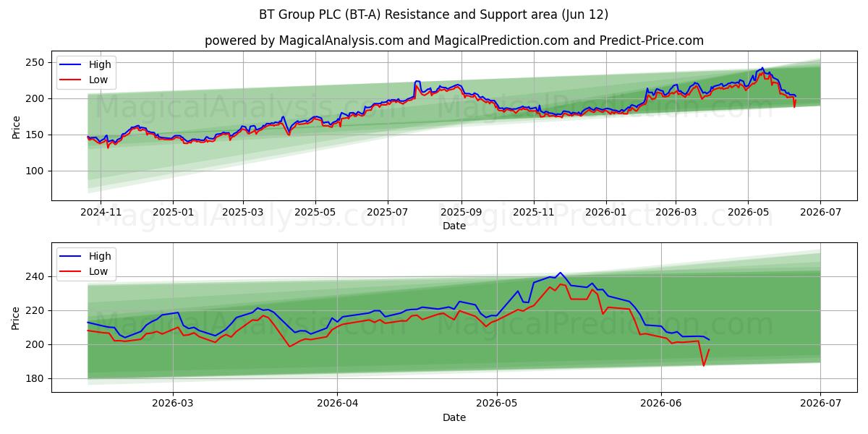Click the '2025-11' tick label in the top chart
The image size is (868, 434).
pyautogui.click(x=534, y=213)
